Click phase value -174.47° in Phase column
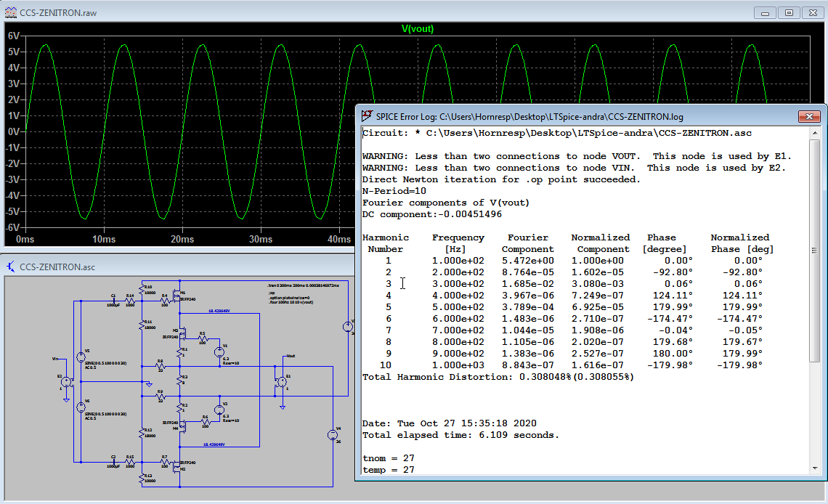This screenshot has height=504, width=828. (670, 319)
